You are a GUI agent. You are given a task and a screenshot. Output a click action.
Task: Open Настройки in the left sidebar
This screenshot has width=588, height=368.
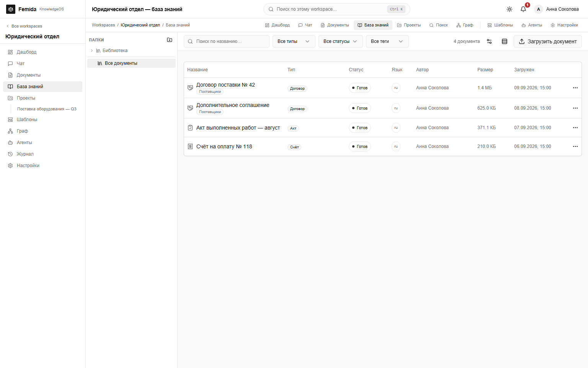click(42, 166)
